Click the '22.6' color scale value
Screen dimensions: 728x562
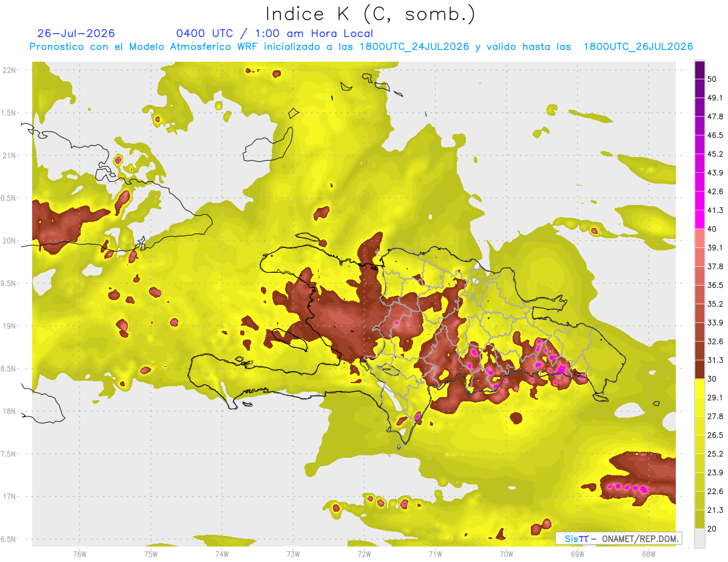coord(715,492)
